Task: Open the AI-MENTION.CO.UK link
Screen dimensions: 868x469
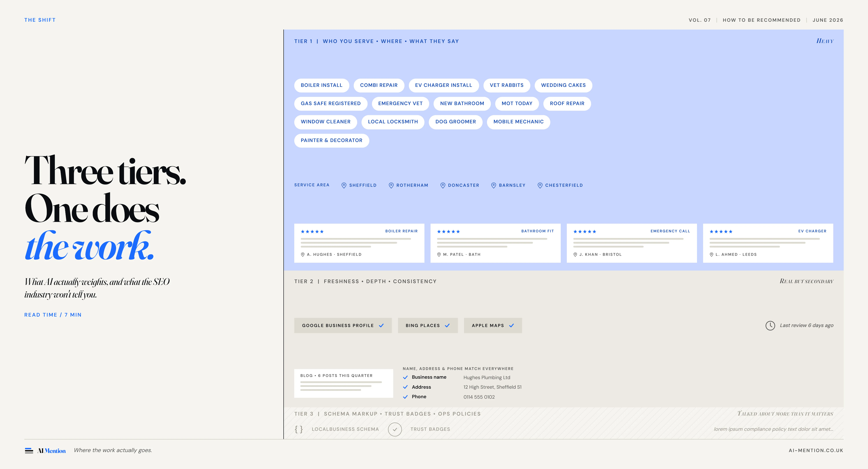Action: coord(816,450)
